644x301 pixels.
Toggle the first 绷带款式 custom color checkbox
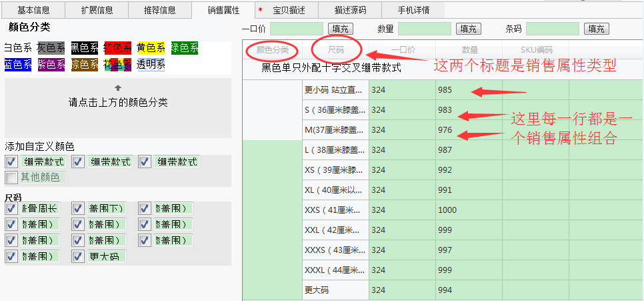[x=11, y=162]
